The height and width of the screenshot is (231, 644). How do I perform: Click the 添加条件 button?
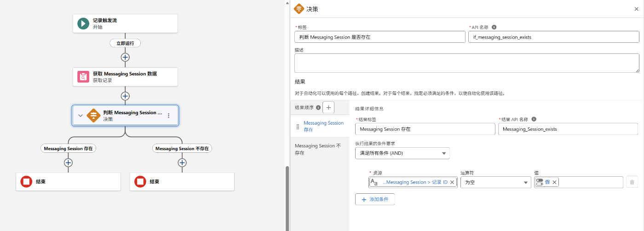[x=375, y=199]
